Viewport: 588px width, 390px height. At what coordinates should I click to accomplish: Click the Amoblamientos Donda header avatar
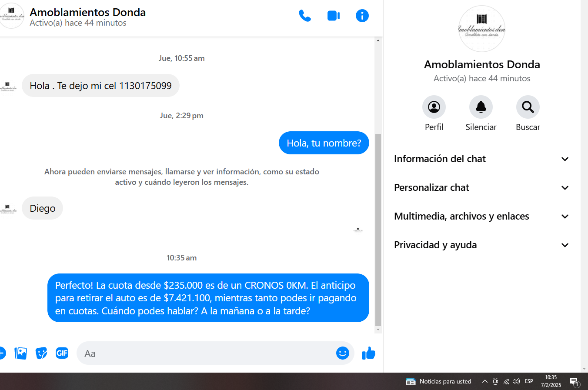[11, 16]
